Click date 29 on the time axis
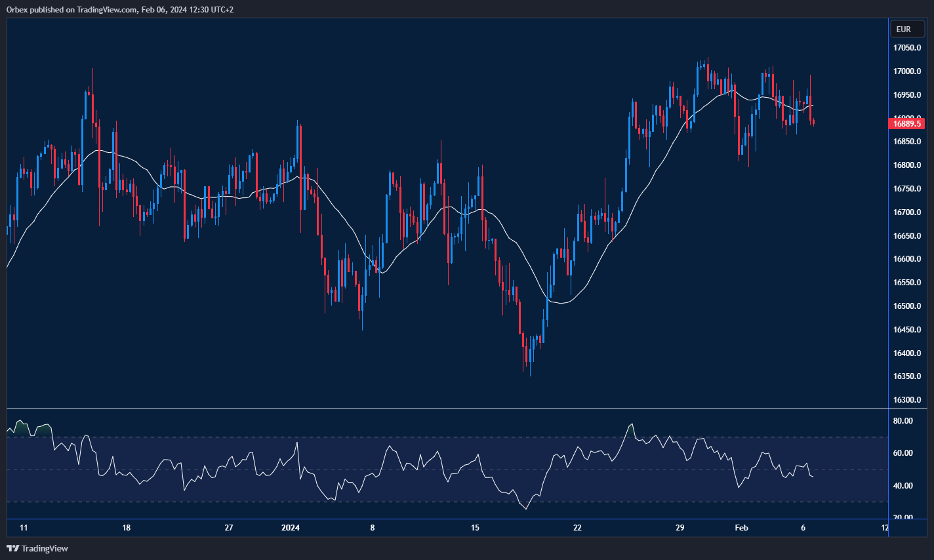This screenshot has width=934, height=560. (x=680, y=528)
